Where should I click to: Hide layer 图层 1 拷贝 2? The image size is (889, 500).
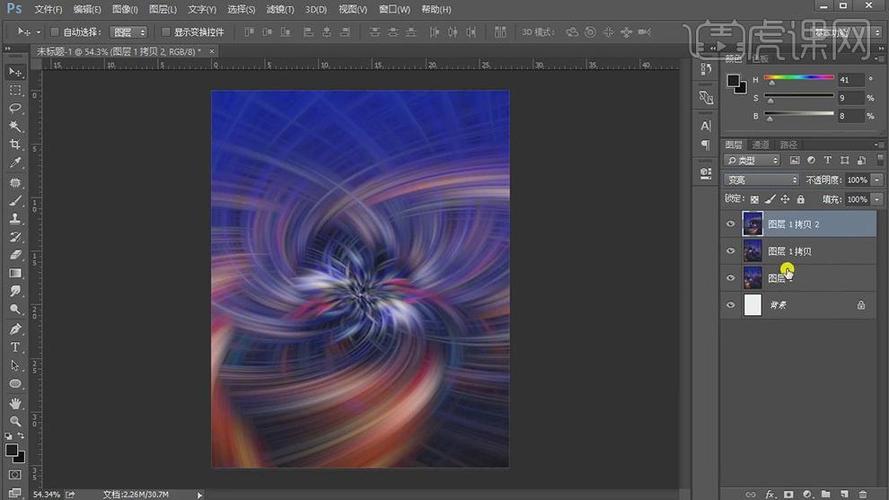pos(731,224)
